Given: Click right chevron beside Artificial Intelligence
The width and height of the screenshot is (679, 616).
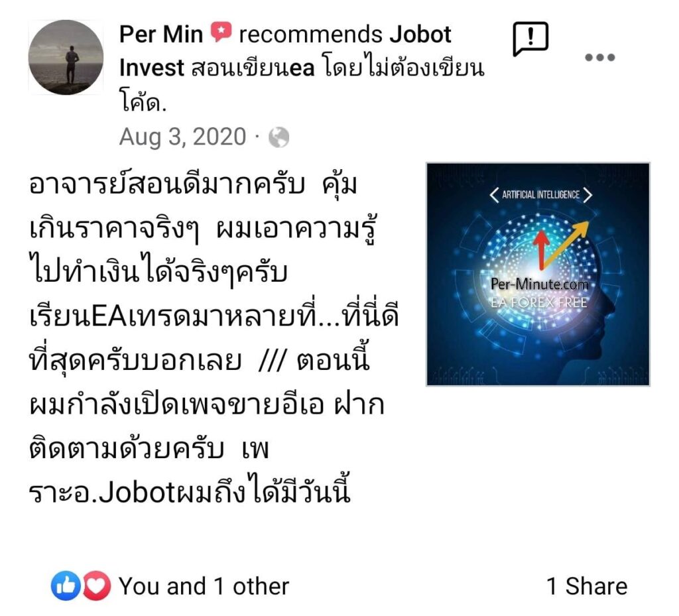Looking at the screenshot, I should pos(587,195).
